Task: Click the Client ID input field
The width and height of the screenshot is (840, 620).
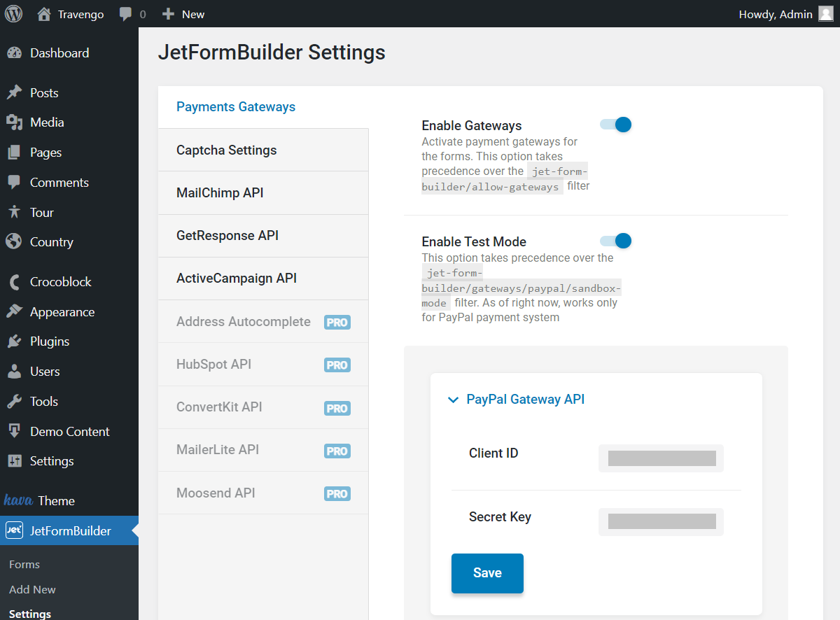Action: [660, 458]
